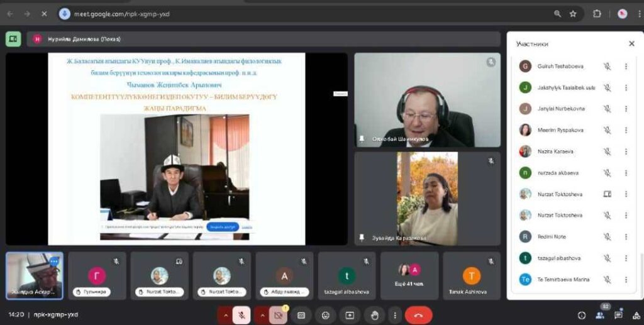Click the Скрыть link in sharing bar

tap(247, 227)
